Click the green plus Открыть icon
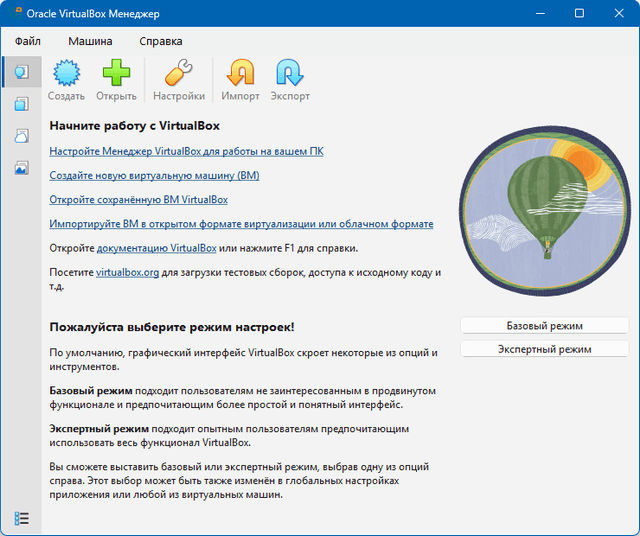The height and width of the screenshot is (536, 640). tap(117, 76)
